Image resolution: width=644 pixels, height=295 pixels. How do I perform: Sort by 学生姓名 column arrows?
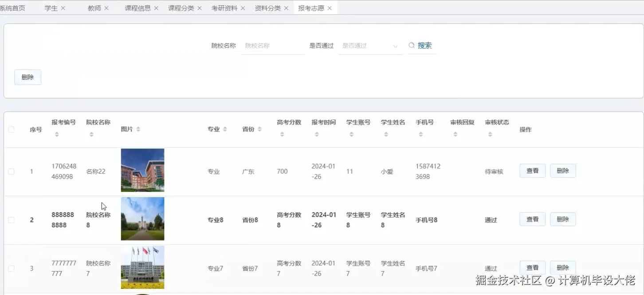pyautogui.click(x=386, y=134)
